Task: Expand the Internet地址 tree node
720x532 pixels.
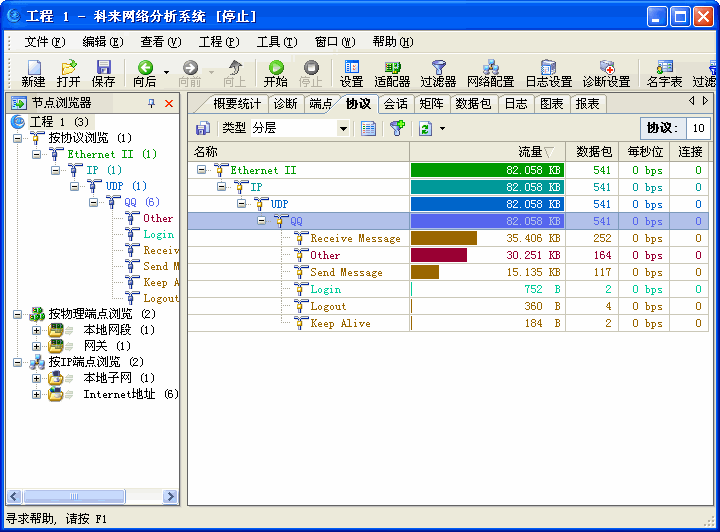Action: [x=36, y=394]
